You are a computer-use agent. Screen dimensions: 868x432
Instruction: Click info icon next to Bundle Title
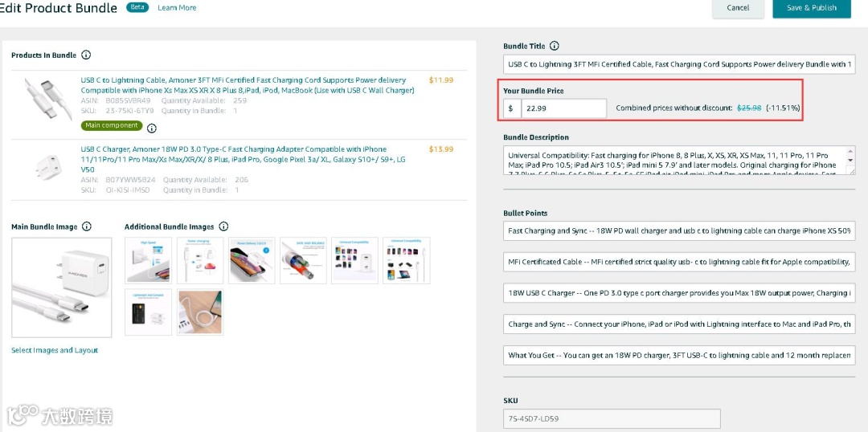pyautogui.click(x=554, y=47)
